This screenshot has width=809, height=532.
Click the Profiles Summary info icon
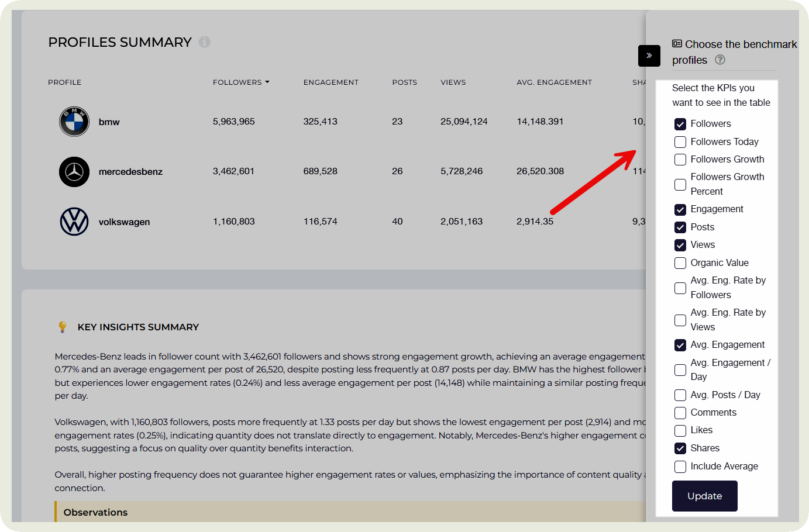[204, 42]
